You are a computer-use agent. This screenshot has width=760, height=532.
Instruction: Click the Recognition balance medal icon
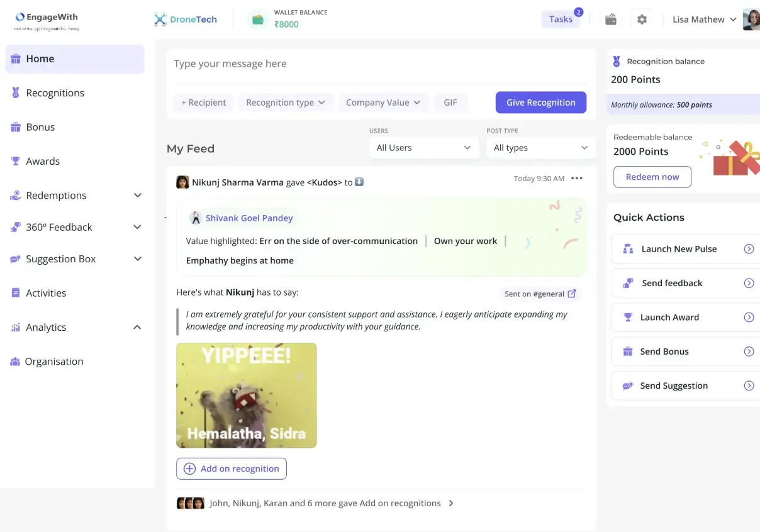[x=616, y=61]
